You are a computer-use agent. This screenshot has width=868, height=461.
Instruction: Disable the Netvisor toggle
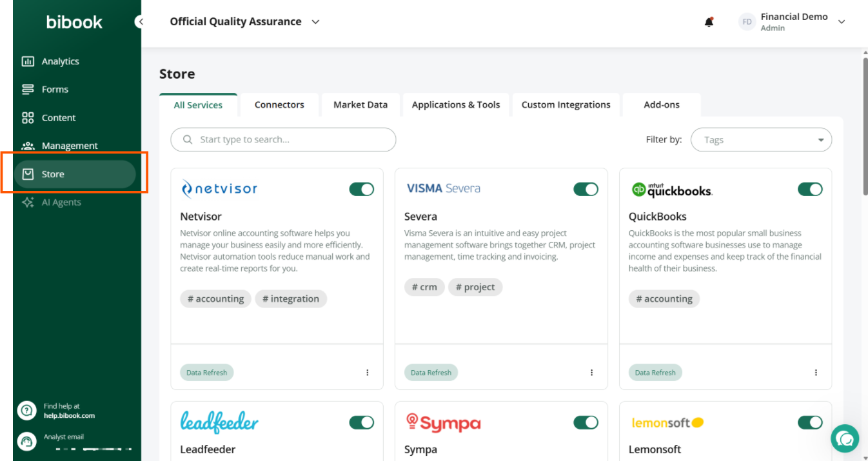click(362, 189)
